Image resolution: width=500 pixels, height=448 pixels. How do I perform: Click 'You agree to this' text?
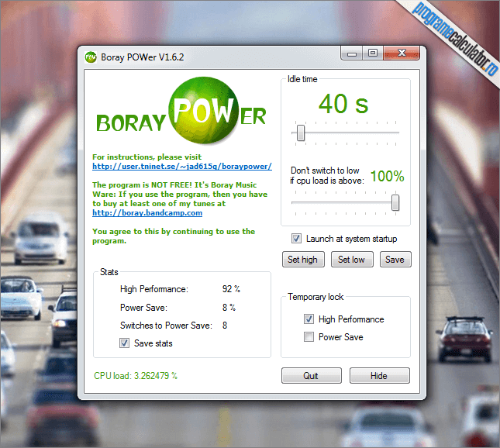[x=174, y=236]
